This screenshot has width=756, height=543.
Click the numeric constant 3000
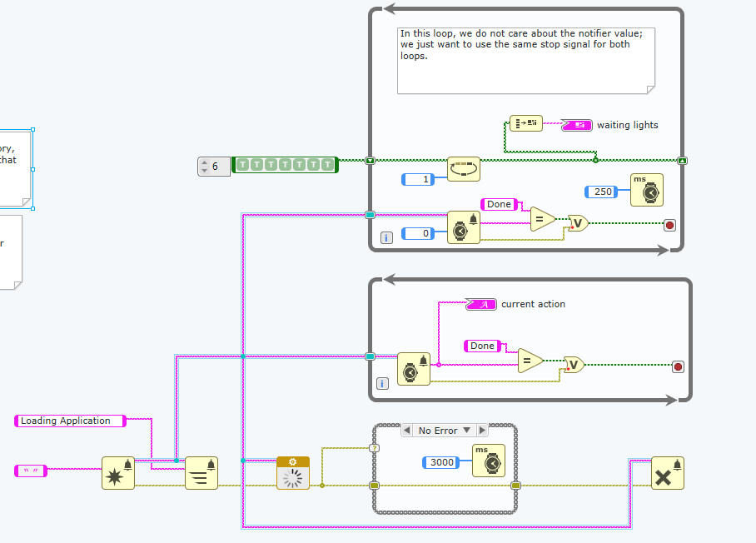[440, 462]
